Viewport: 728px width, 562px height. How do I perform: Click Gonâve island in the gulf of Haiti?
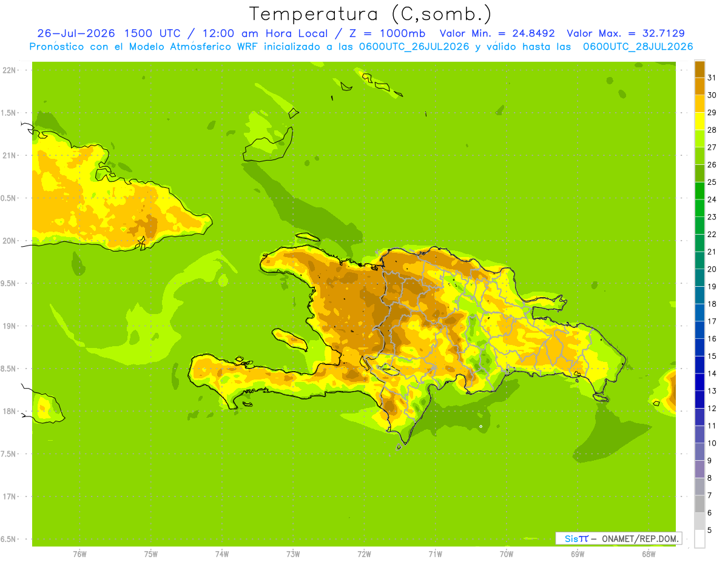[290, 338]
